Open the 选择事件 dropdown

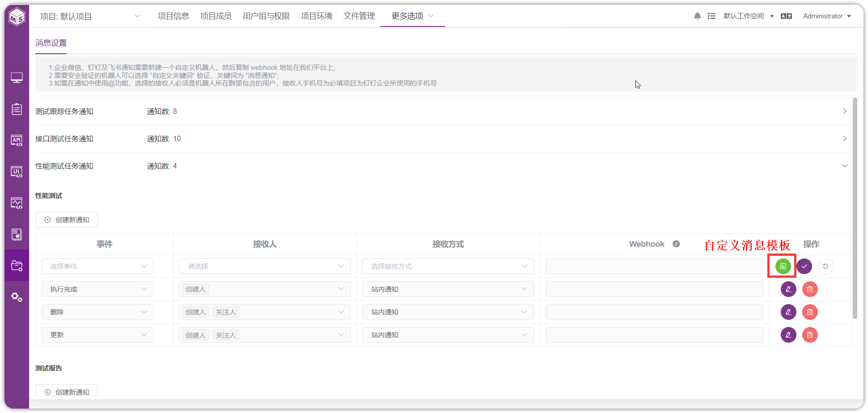click(x=98, y=266)
